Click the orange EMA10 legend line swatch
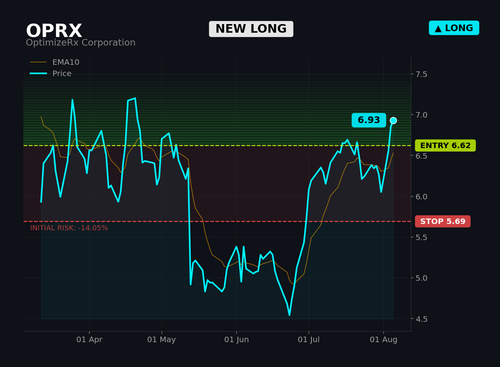Viewport: 500px width, 367px height. [38, 62]
